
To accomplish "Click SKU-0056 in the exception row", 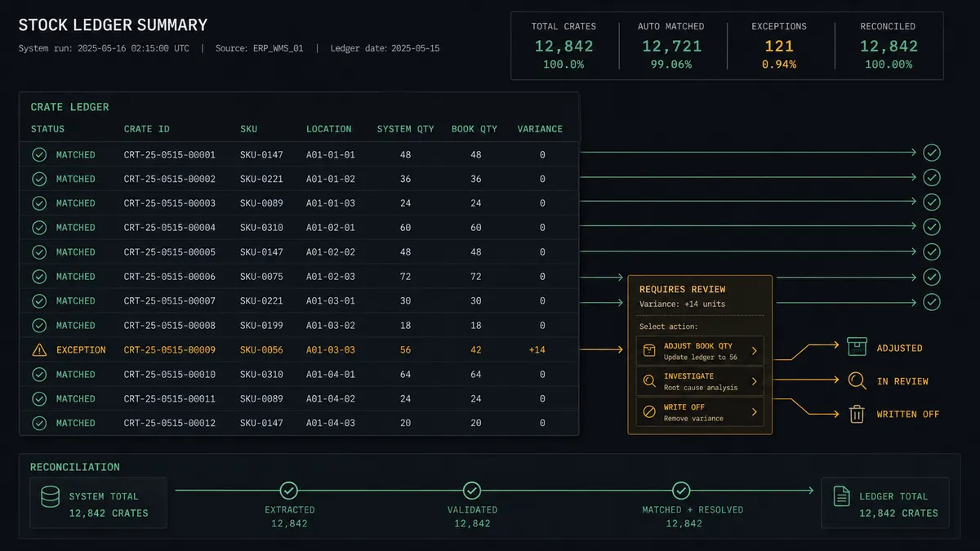I will point(261,350).
